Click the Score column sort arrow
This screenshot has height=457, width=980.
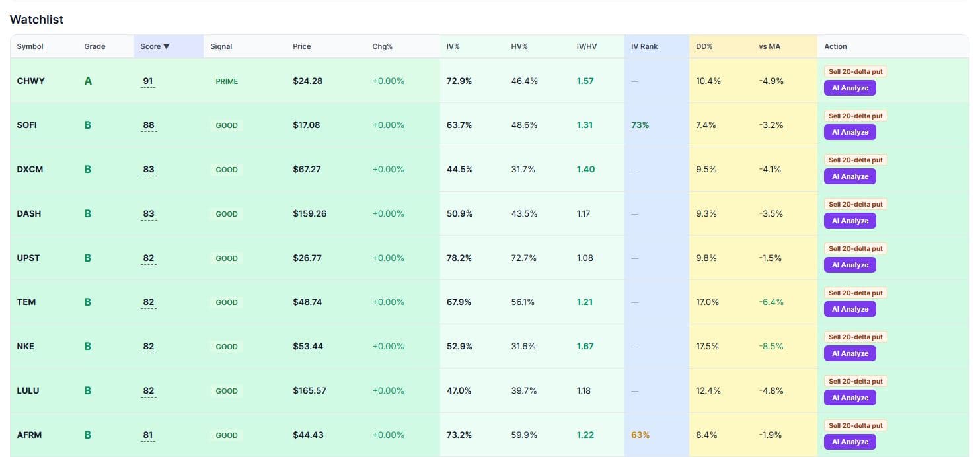(165, 46)
